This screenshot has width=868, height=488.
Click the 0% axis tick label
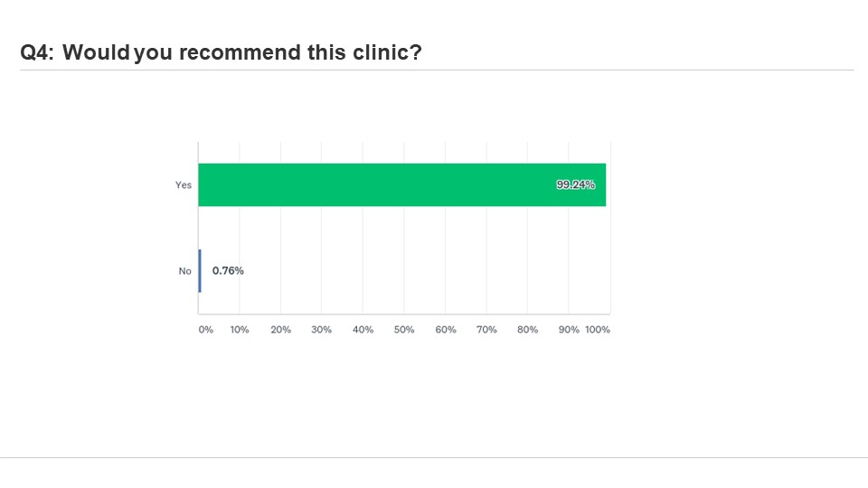point(206,330)
